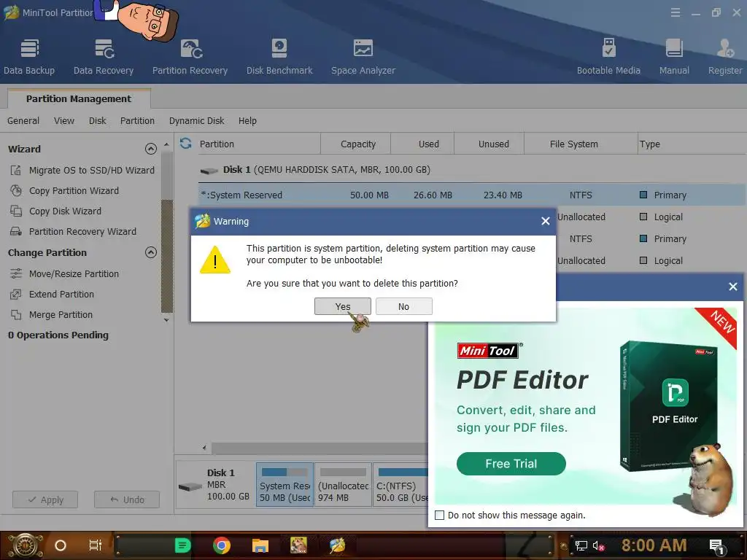
Task: Cancel deletion with No button
Action: click(x=403, y=307)
